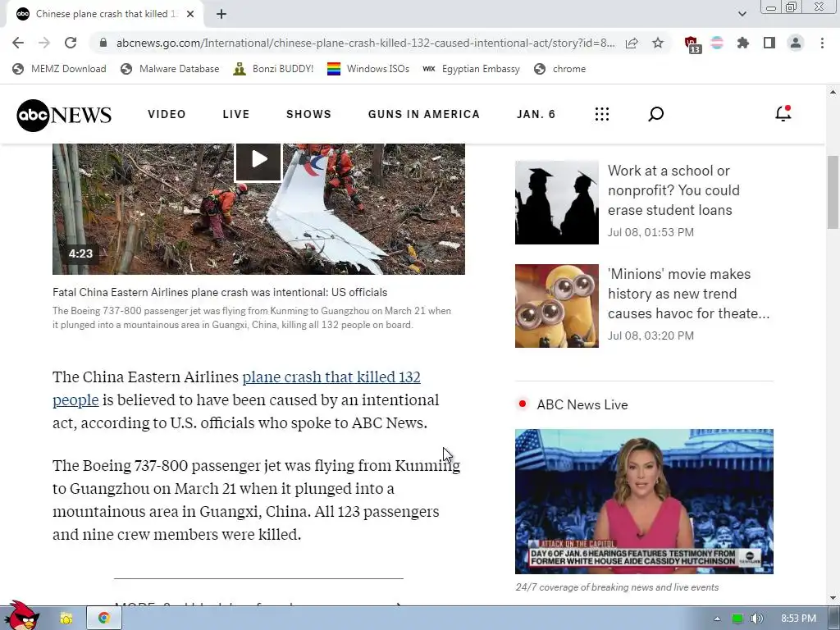The image size is (840, 630).
Task: Open the green tray status icon
Action: tap(737, 619)
